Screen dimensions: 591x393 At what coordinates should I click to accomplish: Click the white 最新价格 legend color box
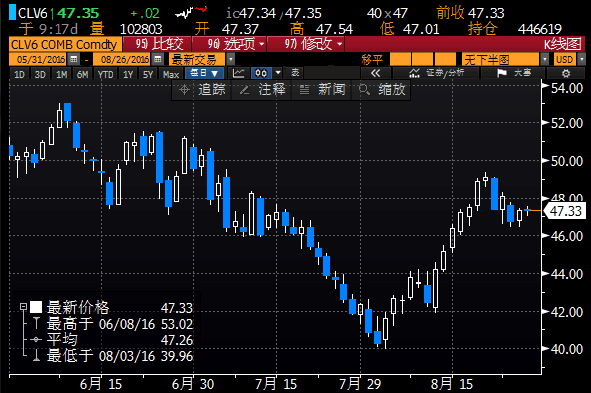(36, 307)
